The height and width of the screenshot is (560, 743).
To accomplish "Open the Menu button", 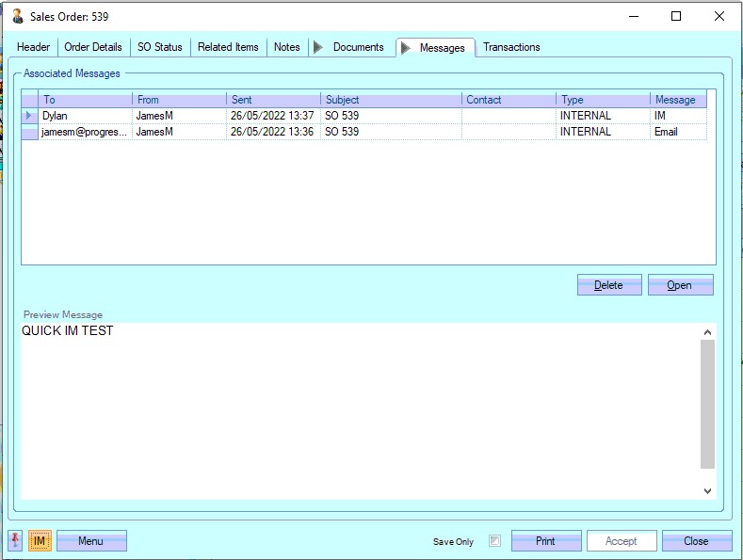I will pyautogui.click(x=91, y=541).
